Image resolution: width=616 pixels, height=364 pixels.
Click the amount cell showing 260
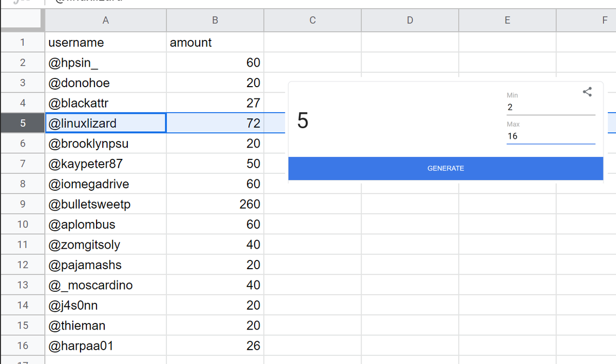pos(215,205)
